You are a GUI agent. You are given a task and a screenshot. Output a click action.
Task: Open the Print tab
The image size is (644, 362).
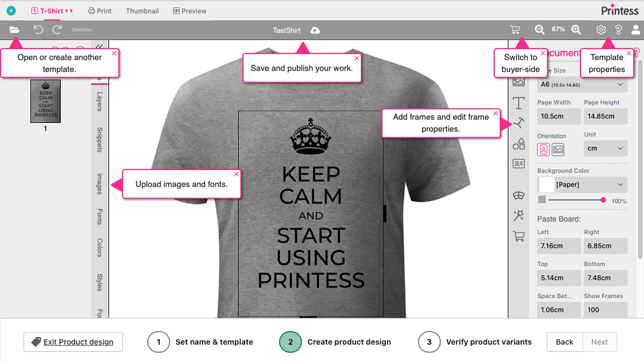(x=100, y=11)
